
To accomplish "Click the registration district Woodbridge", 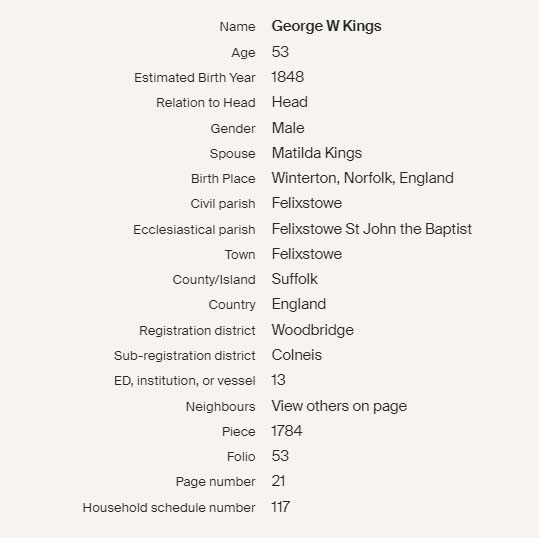I will 312,330.
